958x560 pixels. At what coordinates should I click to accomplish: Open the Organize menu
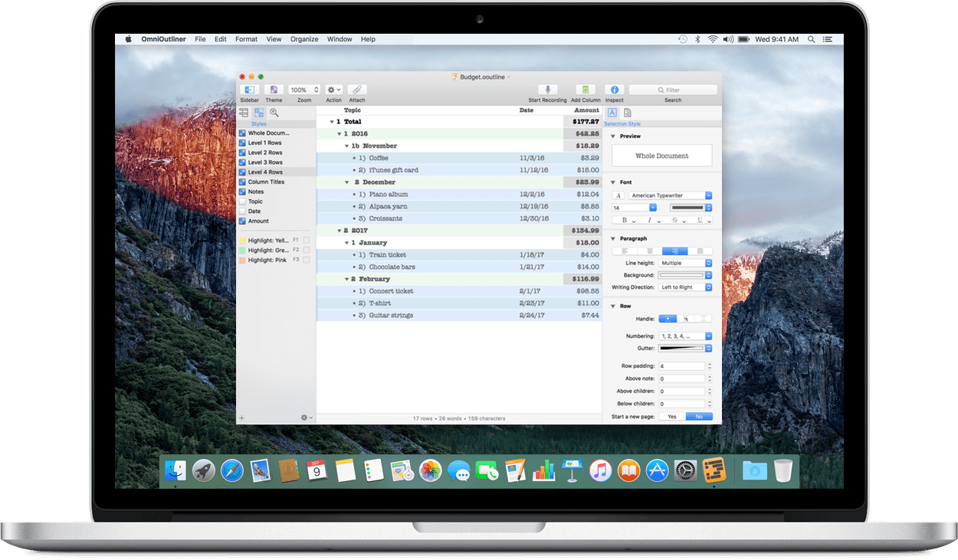click(304, 39)
